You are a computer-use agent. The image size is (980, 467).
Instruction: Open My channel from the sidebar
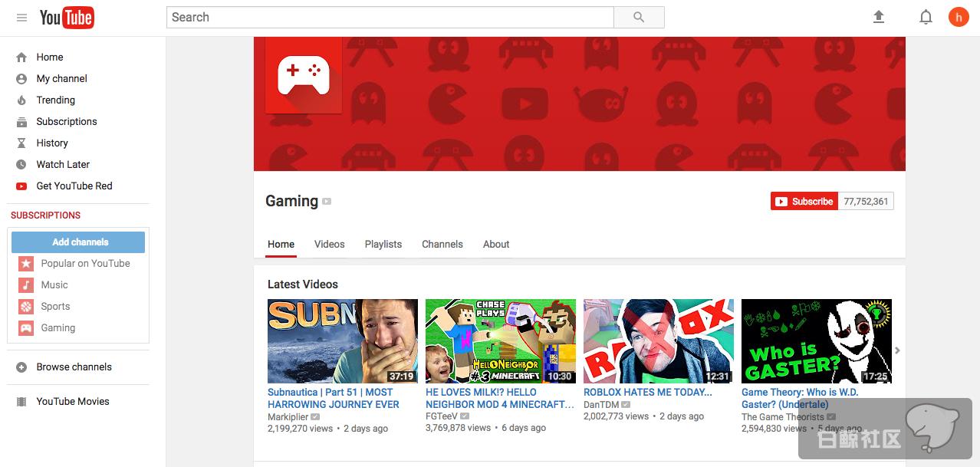62,78
